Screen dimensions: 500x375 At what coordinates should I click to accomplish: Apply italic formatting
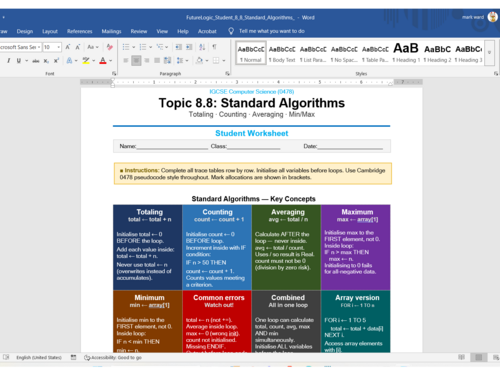pyautogui.click(x=9, y=61)
